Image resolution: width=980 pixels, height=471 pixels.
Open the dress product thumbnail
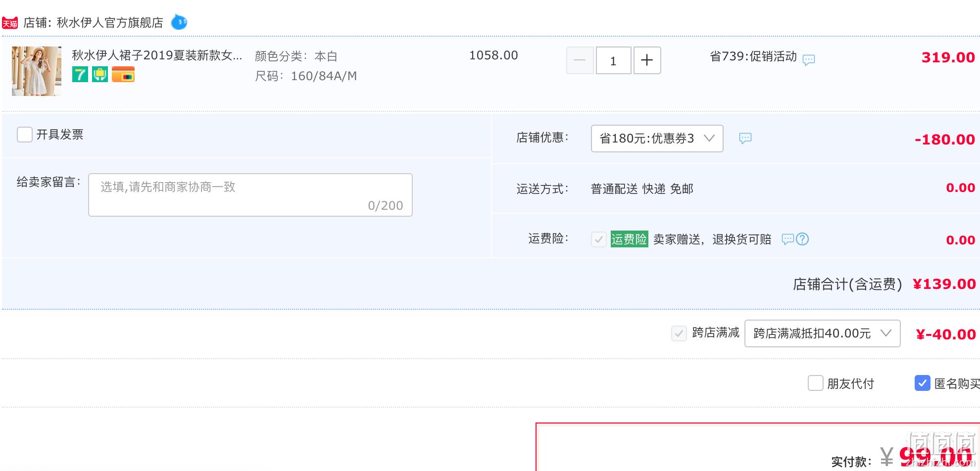click(37, 71)
